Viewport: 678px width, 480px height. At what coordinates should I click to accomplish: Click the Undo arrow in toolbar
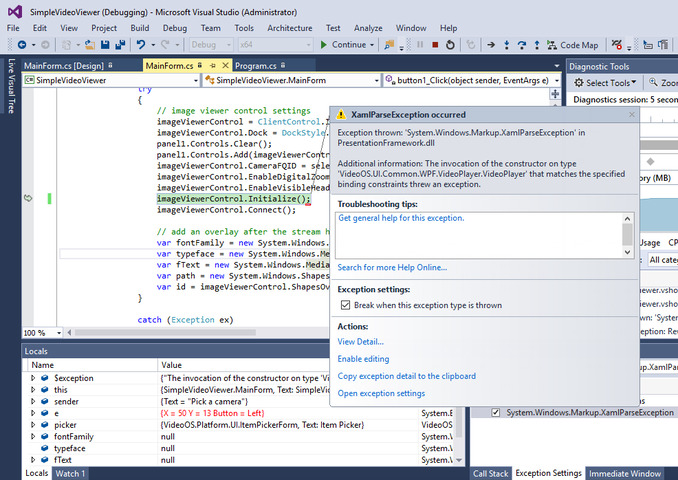pyautogui.click(x=141, y=45)
